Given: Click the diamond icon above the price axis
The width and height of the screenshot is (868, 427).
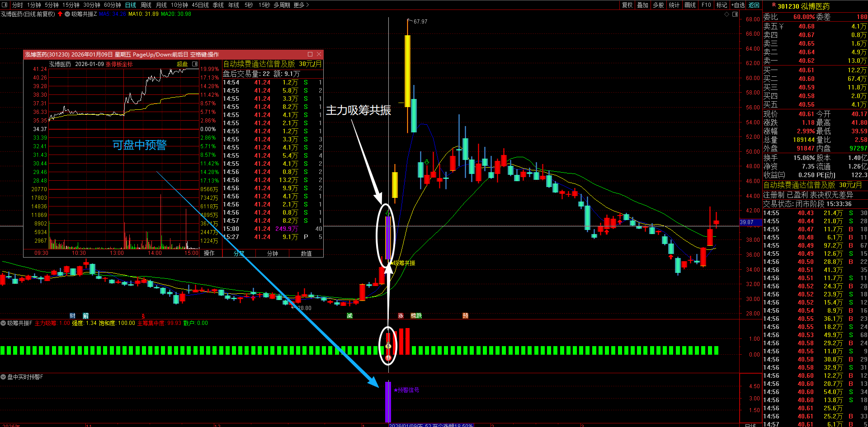Looking at the screenshot, I should tap(727, 14).
